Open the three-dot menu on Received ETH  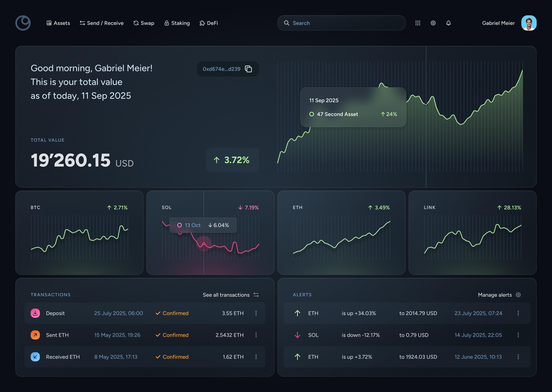click(256, 357)
